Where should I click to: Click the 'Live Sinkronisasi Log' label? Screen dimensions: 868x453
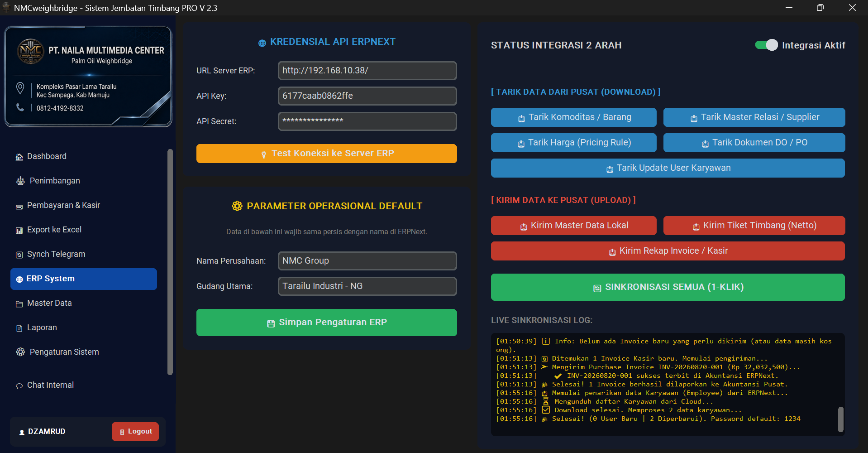click(x=542, y=320)
